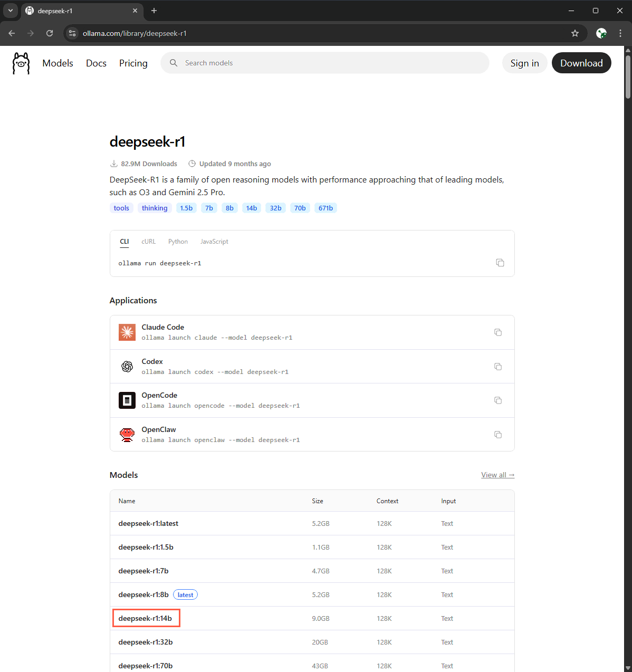The image size is (632, 672).
Task: Select the 8b size tag
Action: (x=229, y=208)
